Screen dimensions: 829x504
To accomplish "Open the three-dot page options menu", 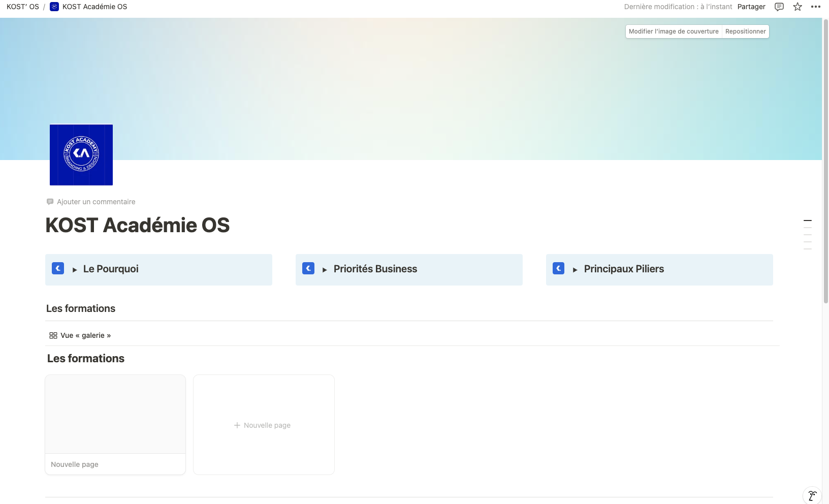I will [816, 7].
